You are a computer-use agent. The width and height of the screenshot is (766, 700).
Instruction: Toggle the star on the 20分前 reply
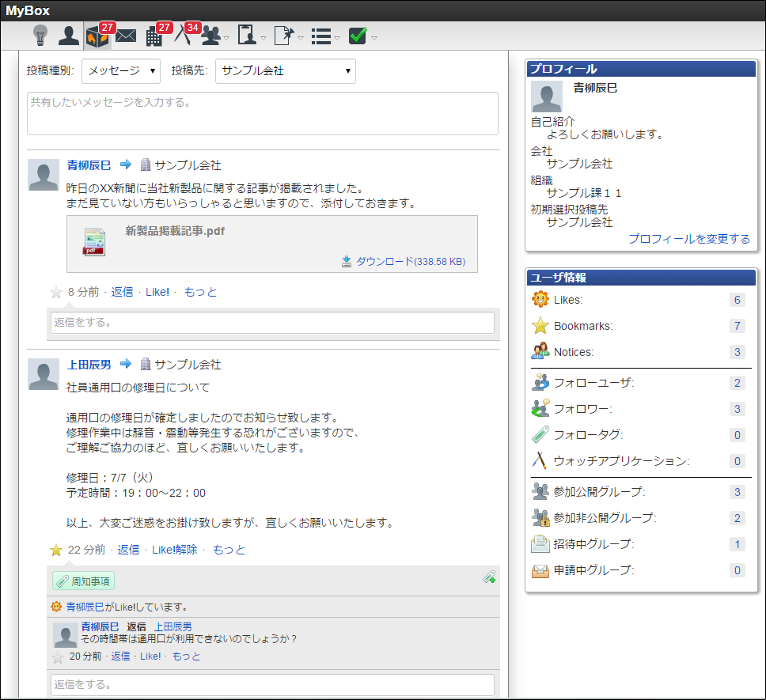coord(58,657)
